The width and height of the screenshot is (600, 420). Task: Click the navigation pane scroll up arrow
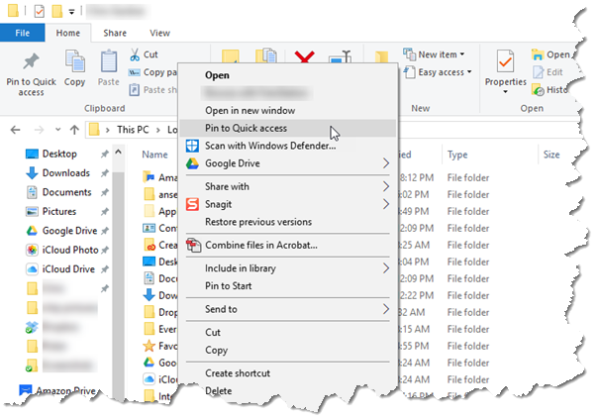119,152
